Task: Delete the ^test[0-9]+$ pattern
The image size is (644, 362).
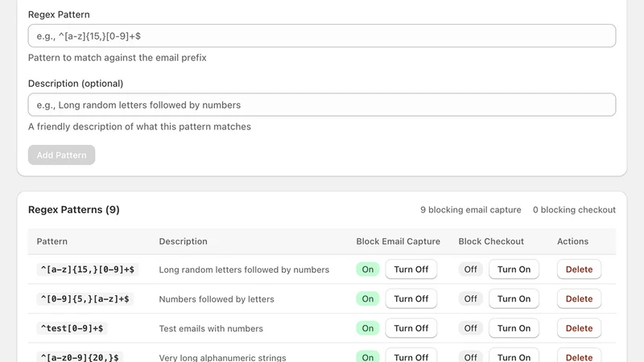Action: click(579, 328)
